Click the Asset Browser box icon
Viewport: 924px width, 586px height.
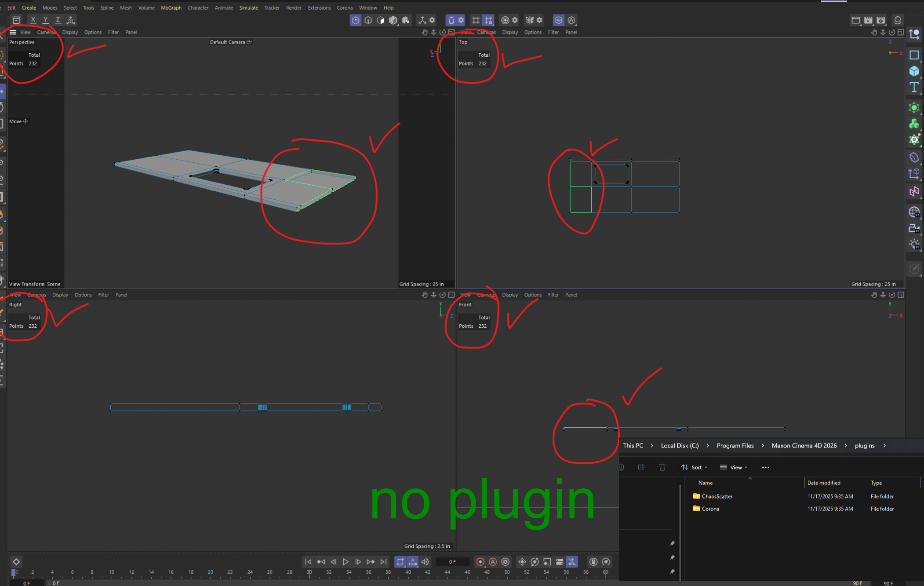click(16, 20)
